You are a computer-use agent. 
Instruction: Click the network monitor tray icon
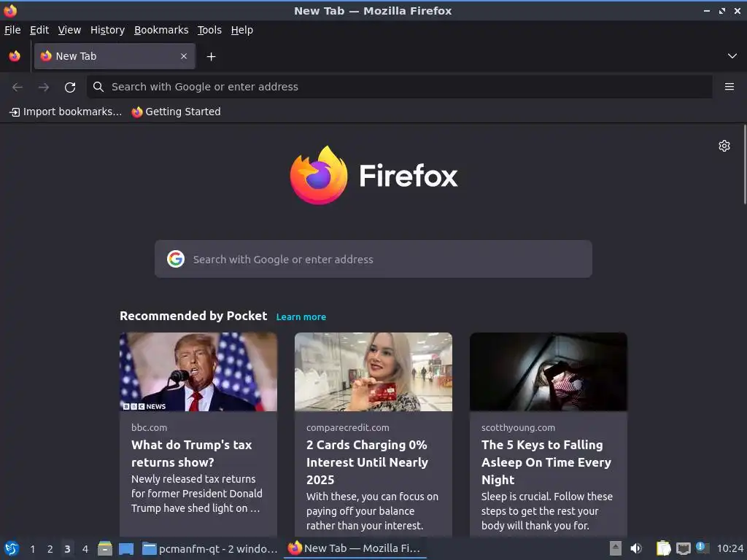click(x=683, y=548)
